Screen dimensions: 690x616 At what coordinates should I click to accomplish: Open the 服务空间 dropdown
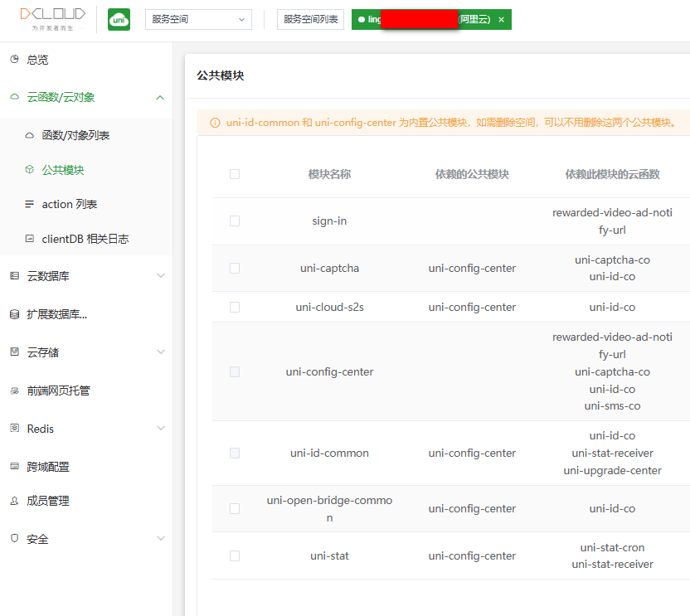pyautogui.click(x=198, y=19)
